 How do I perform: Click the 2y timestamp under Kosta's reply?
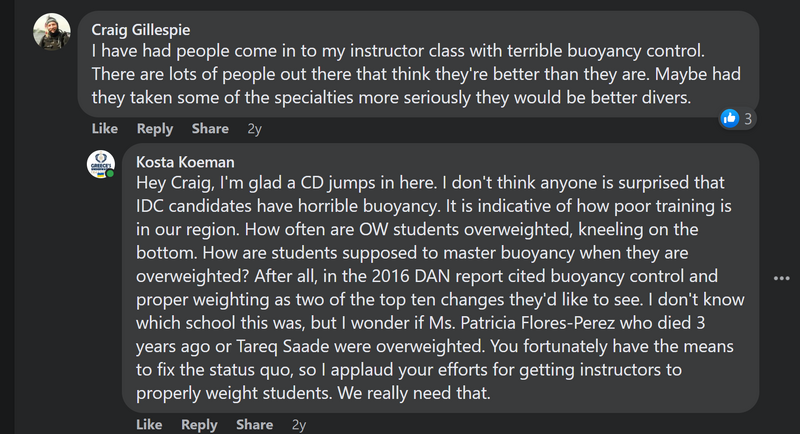(x=299, y=424)
